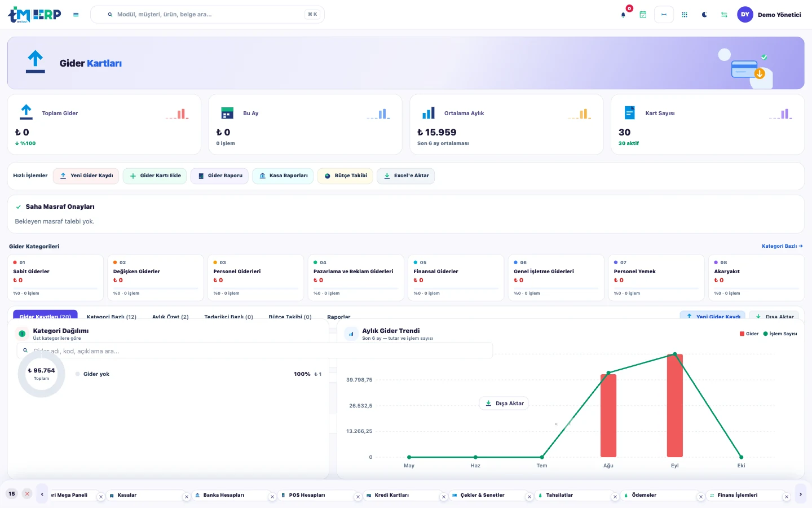The width and height of the screenshot is (812, 508).
Task: Switch to Kategori Bazlı (12) tab
Action: [112, 317]
